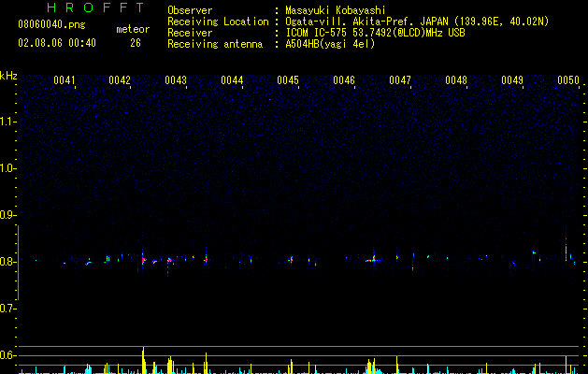Click the date stamp 02.08.06 00:40

pyautogui.click(x=57, y=43)
